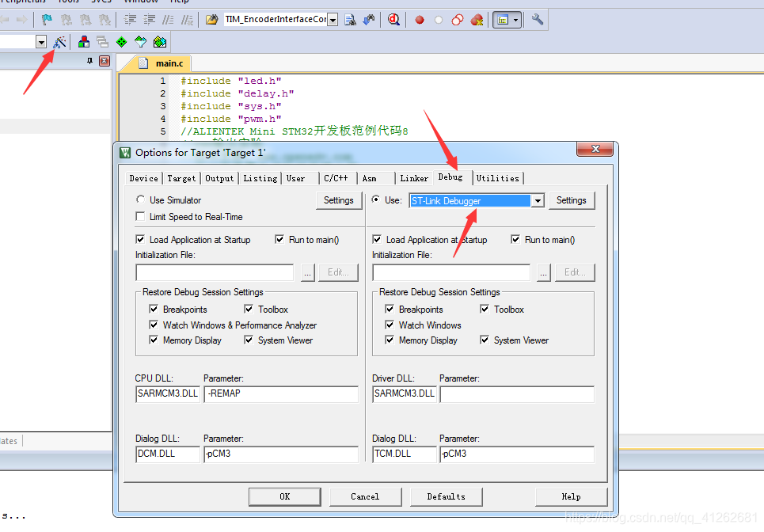The image size is (764, 532).
Task: Enable Limit Speed to Real-Time checkbox
Action: pos(140,216)
